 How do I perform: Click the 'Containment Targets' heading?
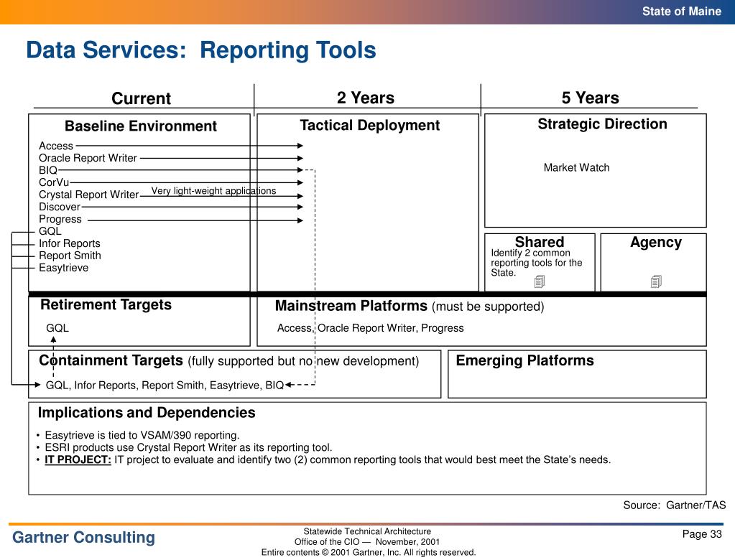click(111, 360)
